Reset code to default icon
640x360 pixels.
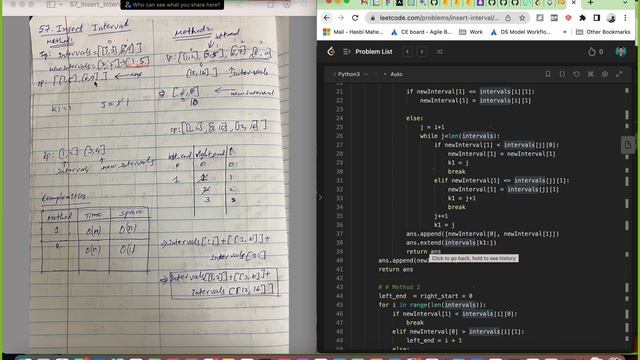[x=576, y=74]
